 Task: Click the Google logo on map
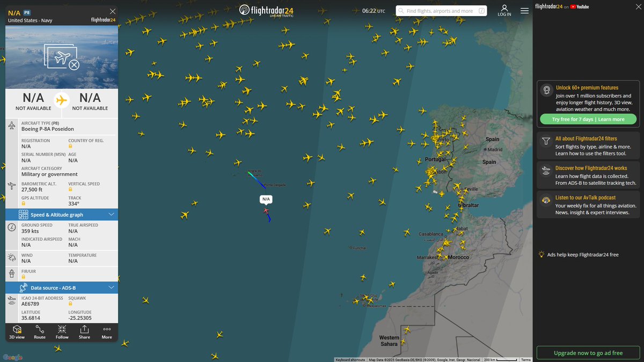(x=13, y=357)
